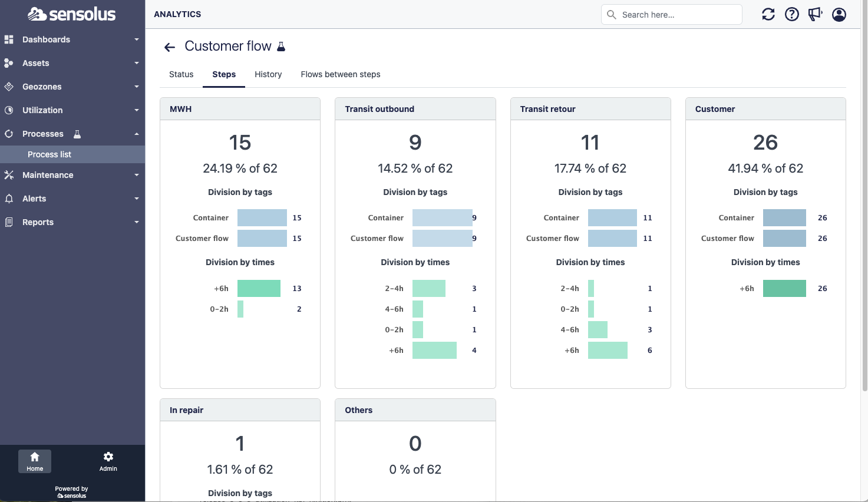Open the user account icon
868x502 pixels.
click(x=839, y=14)
